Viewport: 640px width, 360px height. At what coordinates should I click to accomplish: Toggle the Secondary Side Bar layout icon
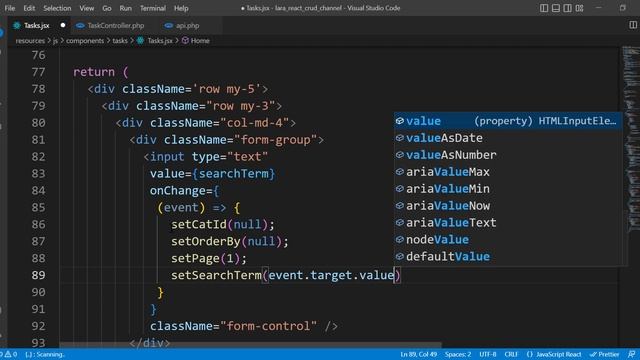(567, 8)
